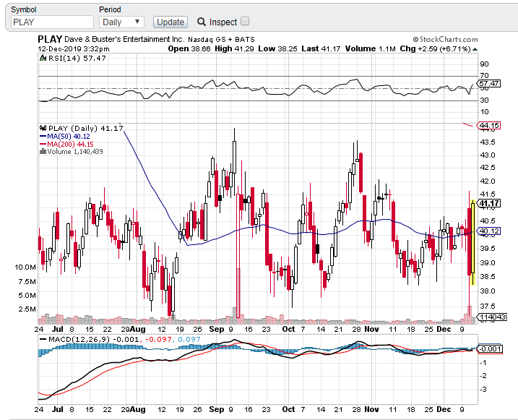This screenshot has width=518, height=420.
Task: Click the 57.47 RSI value tag
Action: coord(489,84)
